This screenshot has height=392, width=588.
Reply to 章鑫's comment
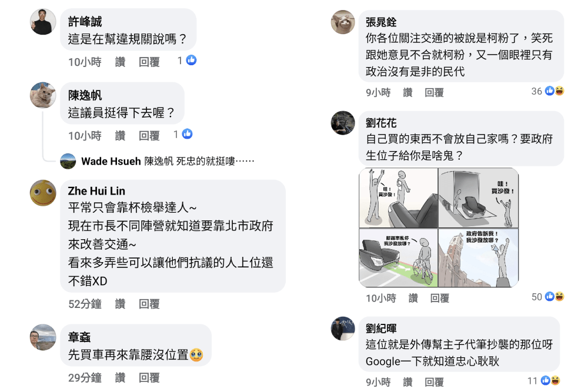(149, 378)
